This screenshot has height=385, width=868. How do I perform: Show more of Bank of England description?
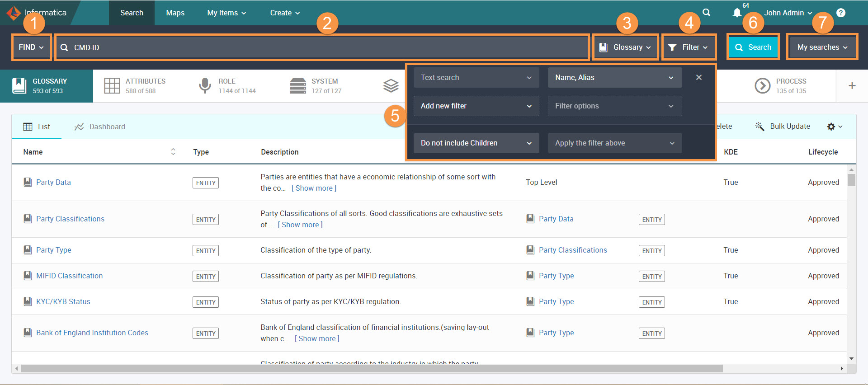coord(317,338)
